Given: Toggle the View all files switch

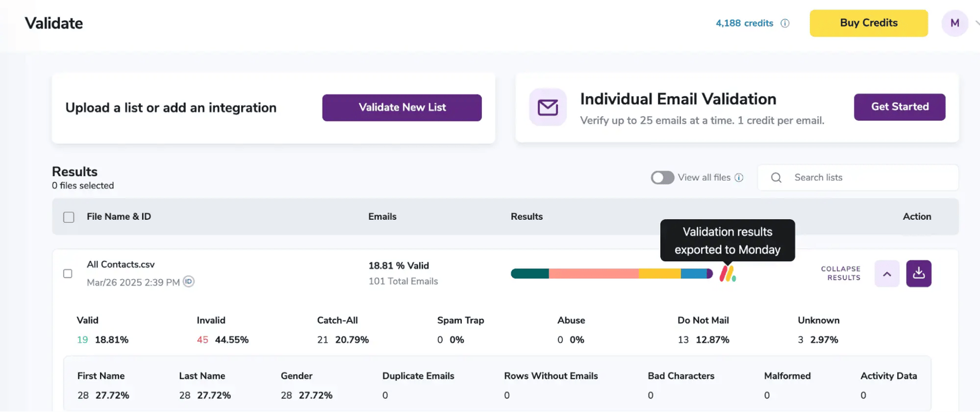Looking at the screenshot, I should coord(662,178).
